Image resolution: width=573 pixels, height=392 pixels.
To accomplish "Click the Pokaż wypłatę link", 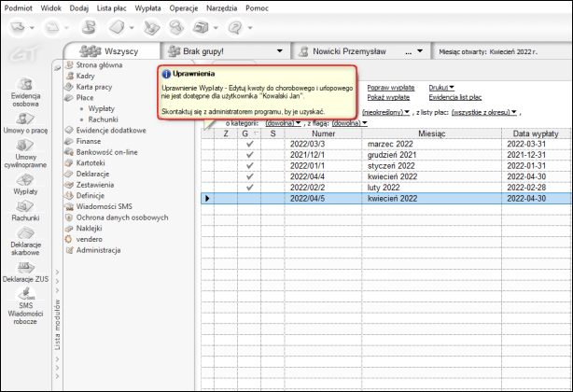I will [x=388, y=97].
